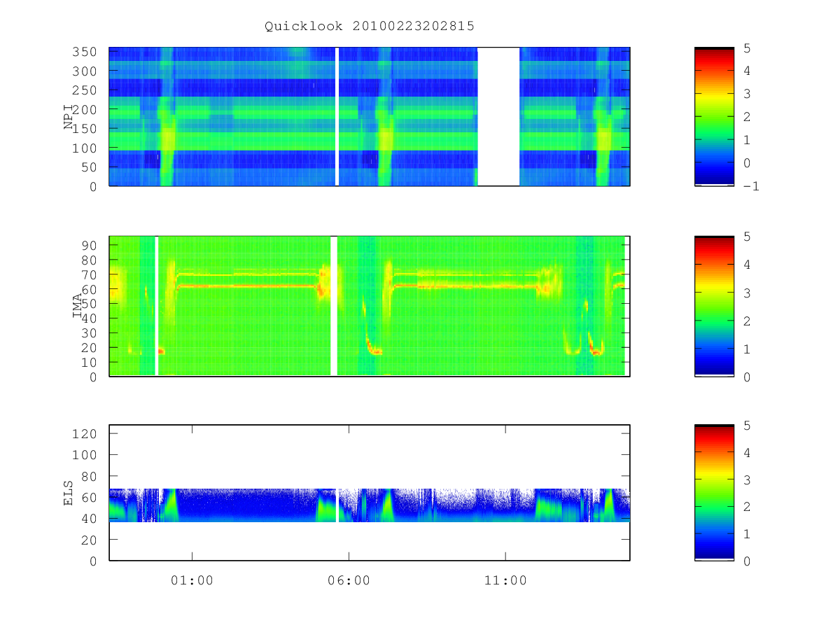Click the -1 label on NPI colorbar
The width and height of the screenshot is (840, 630).
751,186
